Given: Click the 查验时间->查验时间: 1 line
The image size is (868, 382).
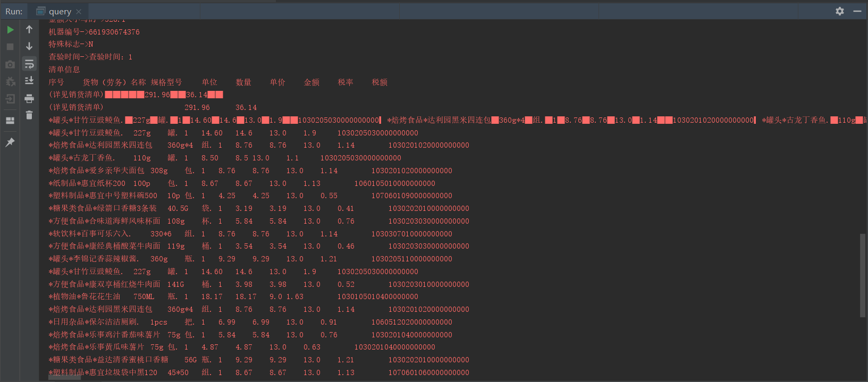Looking at the screenshot, I should point(90,57).
